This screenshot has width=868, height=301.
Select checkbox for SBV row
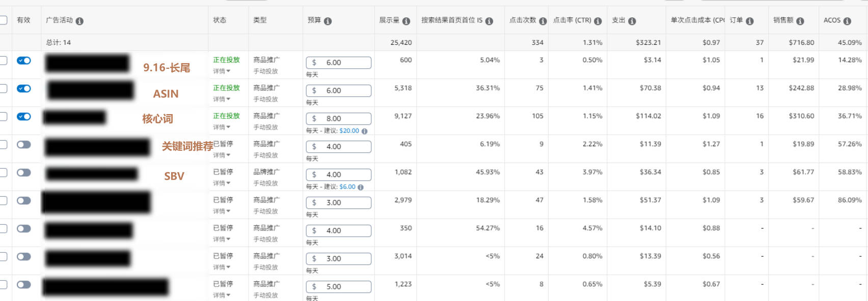3,173
